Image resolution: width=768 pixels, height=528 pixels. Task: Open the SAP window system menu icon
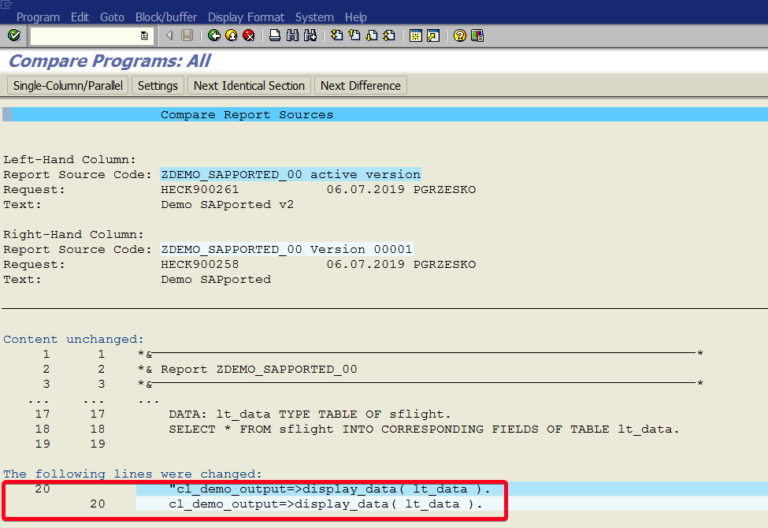(x=6, y=4)
